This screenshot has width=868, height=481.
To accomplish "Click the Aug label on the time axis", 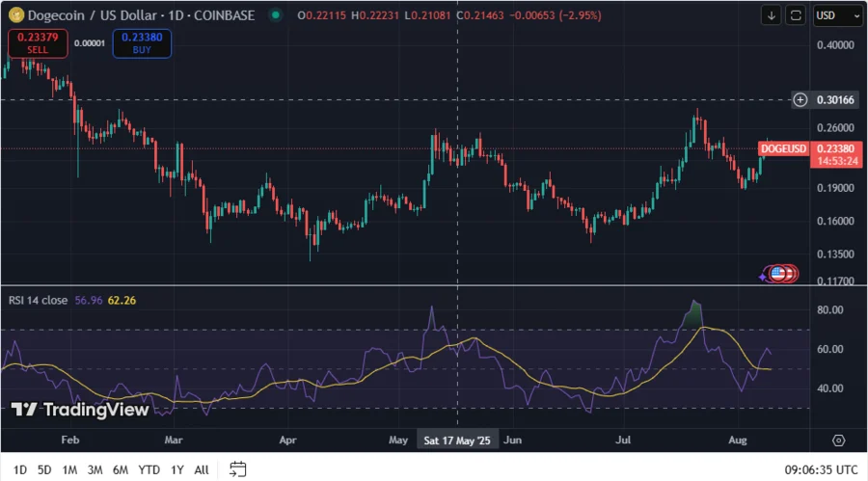I will coord(738,441).
